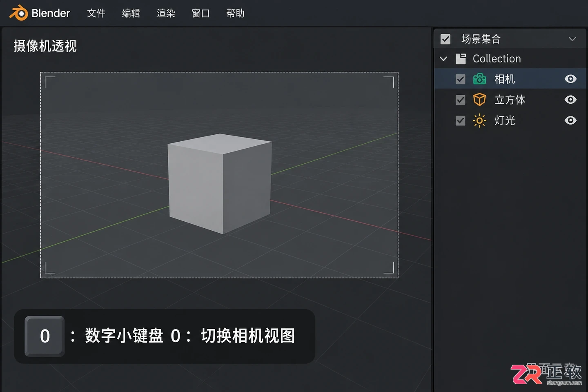Uncheck the 相机 checkbox
The image size is (588, 392).
coord(461,79)
